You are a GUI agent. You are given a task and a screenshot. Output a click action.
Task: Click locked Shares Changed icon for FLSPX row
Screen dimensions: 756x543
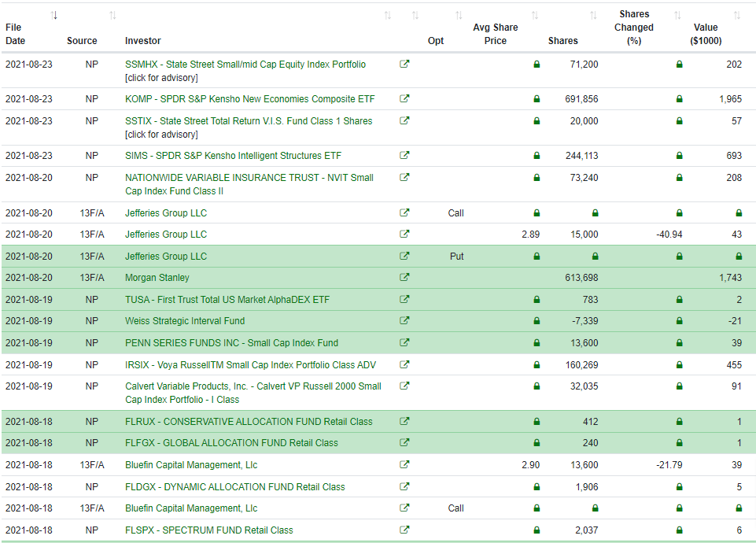(680, 530)
